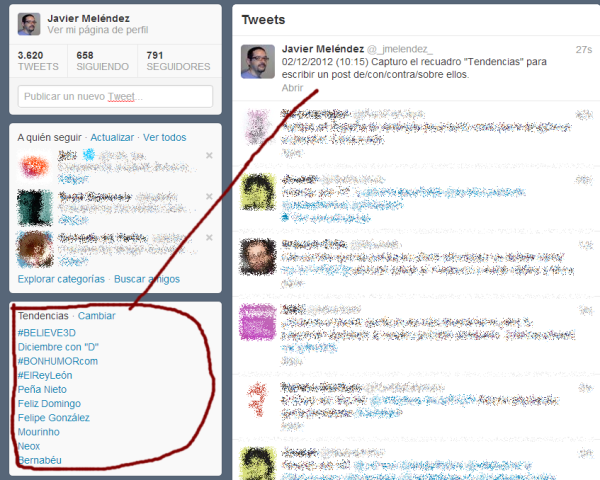Open the pink blurred avatar in second tweet
The image size is (600, 480).
tap(258, 127)
